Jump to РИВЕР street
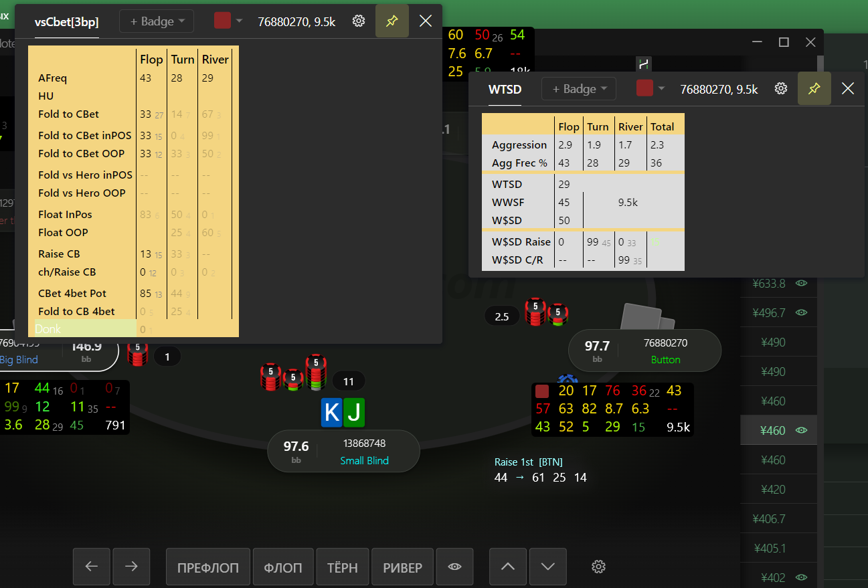 pos(402,567)
